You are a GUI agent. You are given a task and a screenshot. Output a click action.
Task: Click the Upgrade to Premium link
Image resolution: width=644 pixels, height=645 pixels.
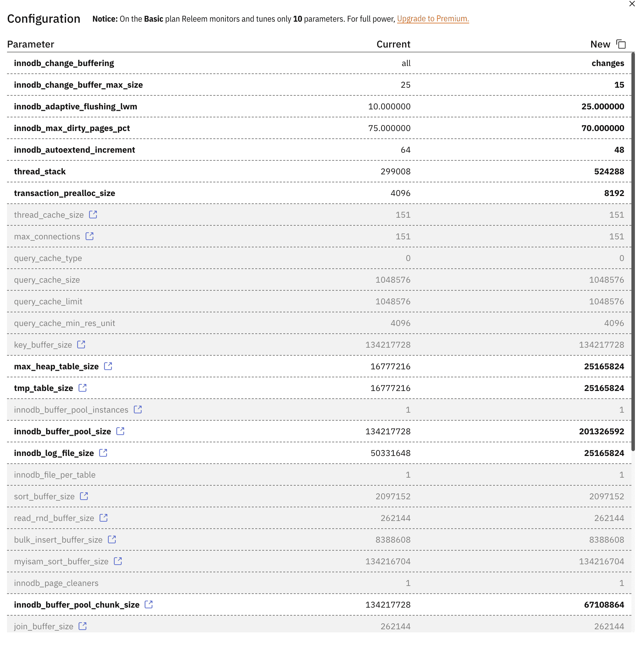pyautogui.click(x=433, y=19)
